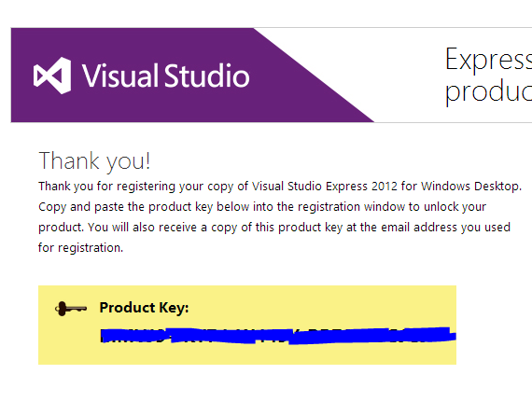The width and height of the screenshot is (532, 402).
Task: Click the diagonal edge of purple banner
Action: click(314, 76)
